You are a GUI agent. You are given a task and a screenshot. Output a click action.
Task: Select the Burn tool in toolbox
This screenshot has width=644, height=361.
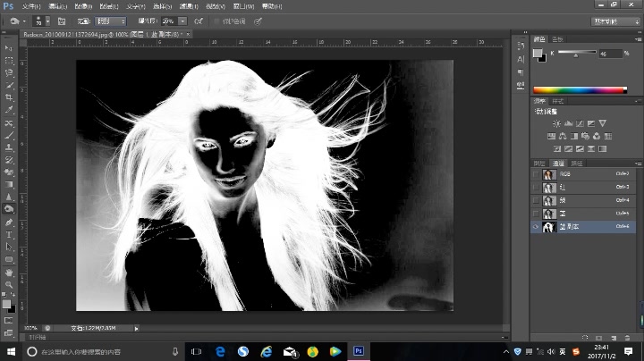[9, 209]
